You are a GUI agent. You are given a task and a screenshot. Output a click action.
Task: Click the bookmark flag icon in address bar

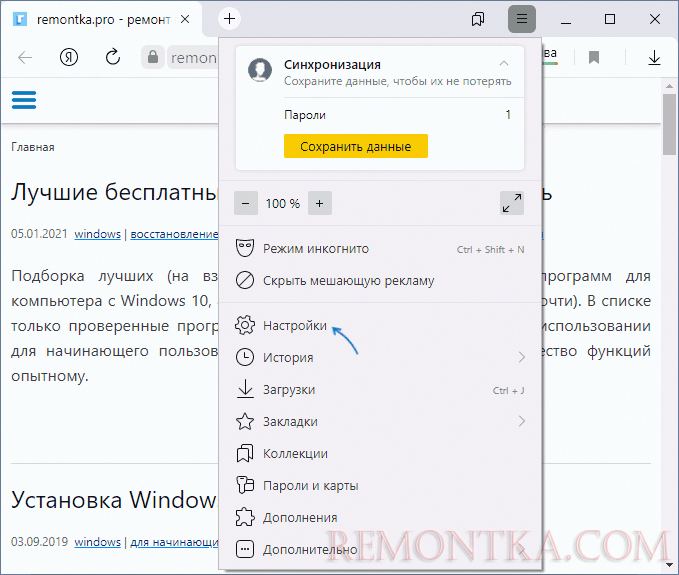click(x=594, y=57)
